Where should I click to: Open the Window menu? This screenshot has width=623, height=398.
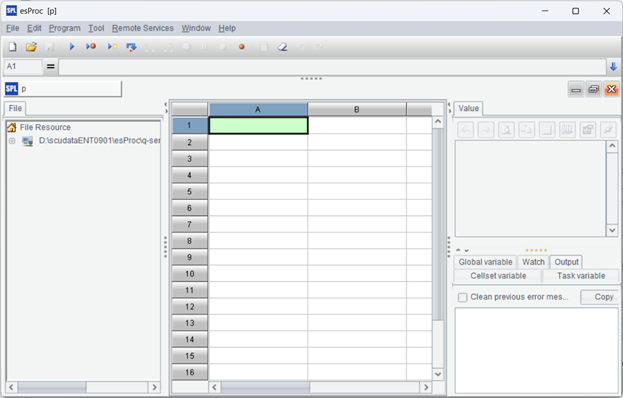click(196, 28)
